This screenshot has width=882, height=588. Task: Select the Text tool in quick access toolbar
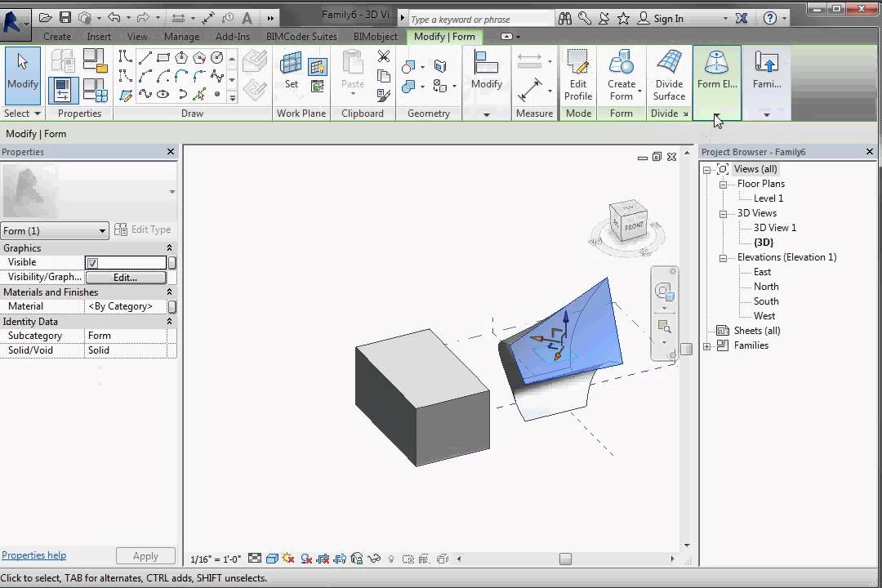[247, 18]
